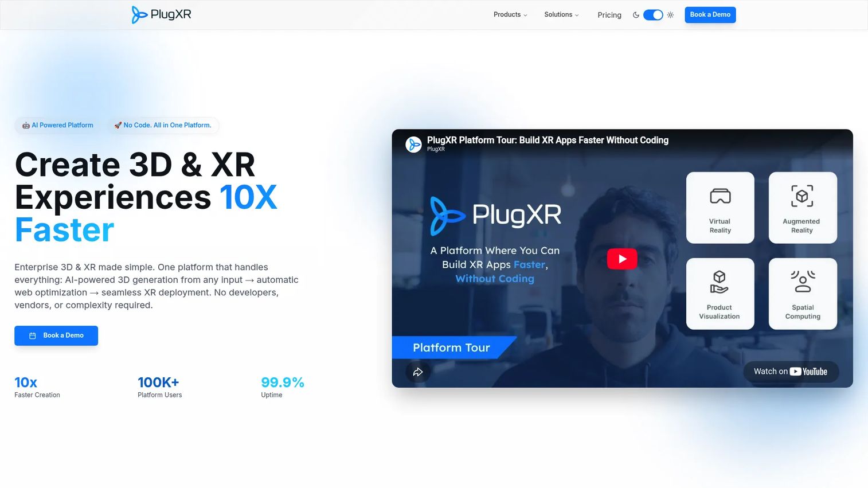The width and height of the screenshot is (868, 488).
Task: Click Watch on YouTube
Action: (x=791, y=372)
